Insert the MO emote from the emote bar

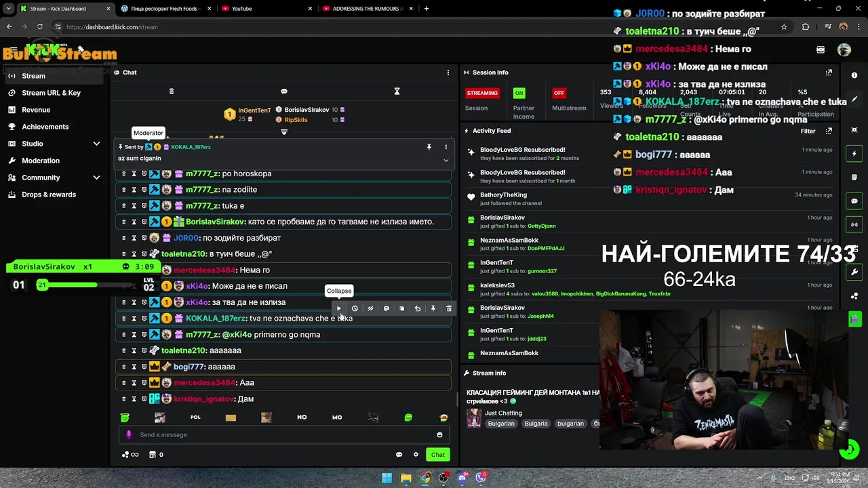(337, 418)
